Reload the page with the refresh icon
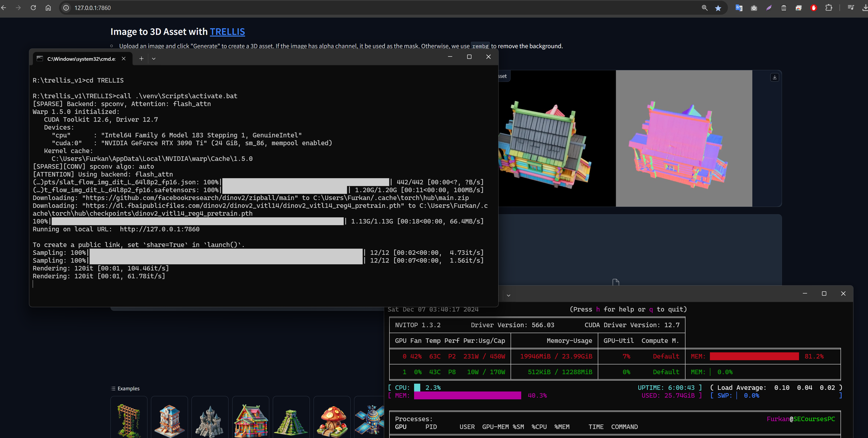Image resolution: width=868 pixels, height=438 pixels. (x=33, y=8)
